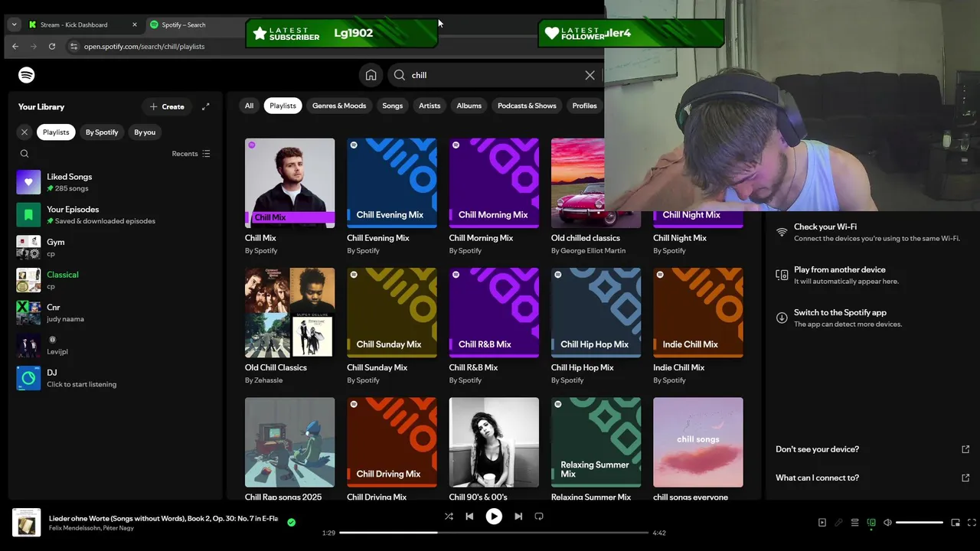Select the Artists filter tab
Viewport: 980px width, 551px height.
[x=430, y=106]
